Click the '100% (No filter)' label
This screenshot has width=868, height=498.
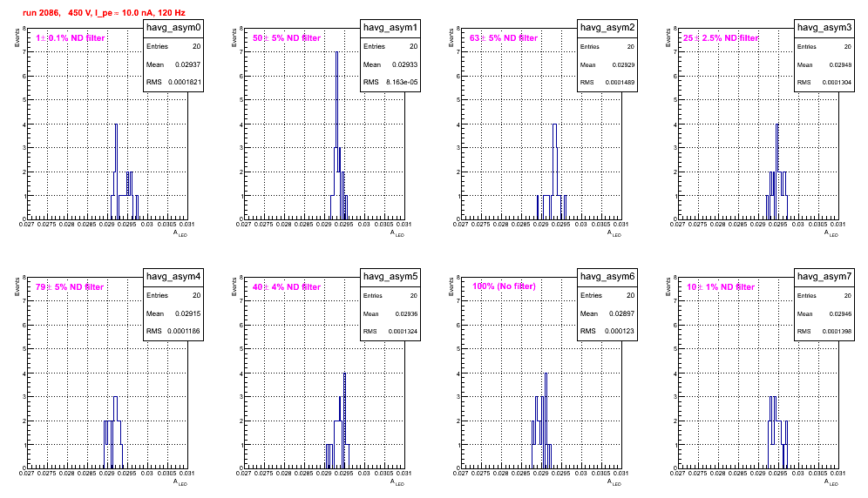pos(504,286)
